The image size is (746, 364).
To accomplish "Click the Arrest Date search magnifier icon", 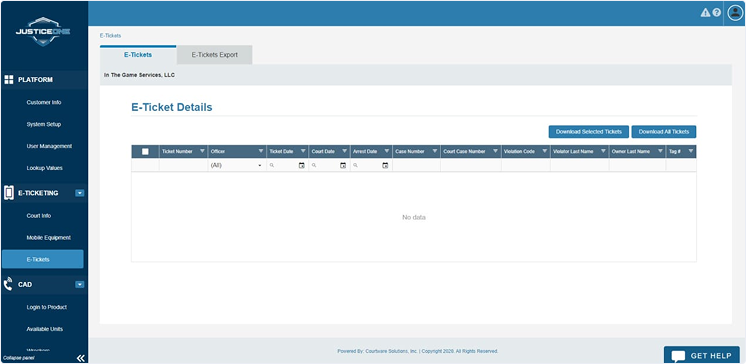I will point(355,165).
